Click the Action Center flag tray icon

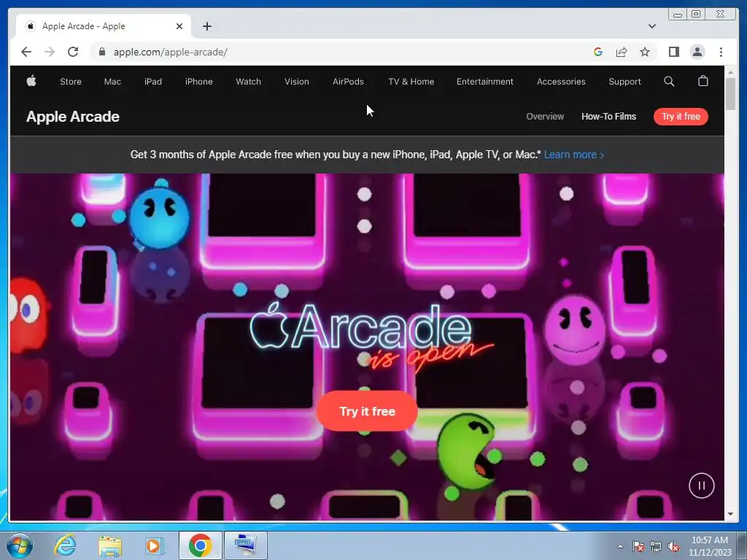click(x=638, y=546)
